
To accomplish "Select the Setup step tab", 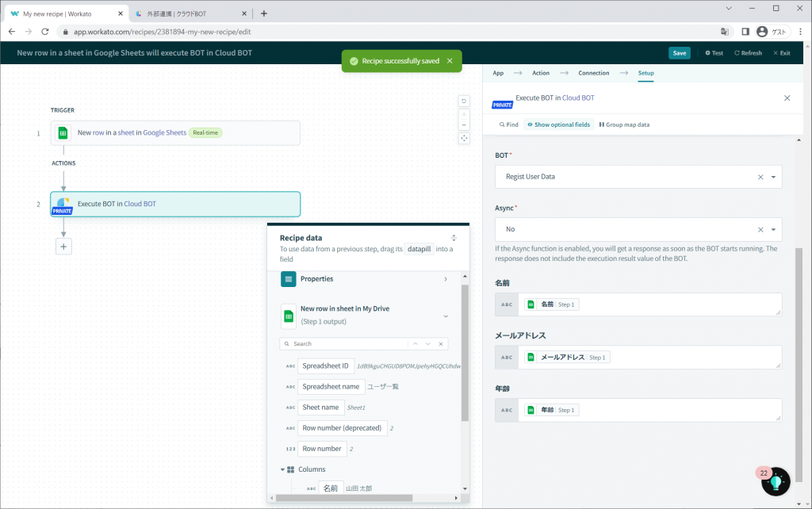I will [645, 73].
